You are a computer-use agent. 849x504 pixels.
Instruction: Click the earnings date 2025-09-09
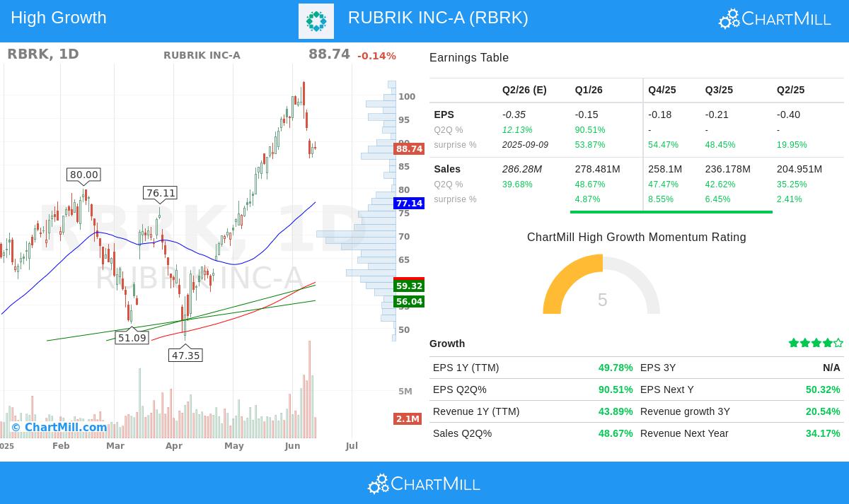pos(524,145)
